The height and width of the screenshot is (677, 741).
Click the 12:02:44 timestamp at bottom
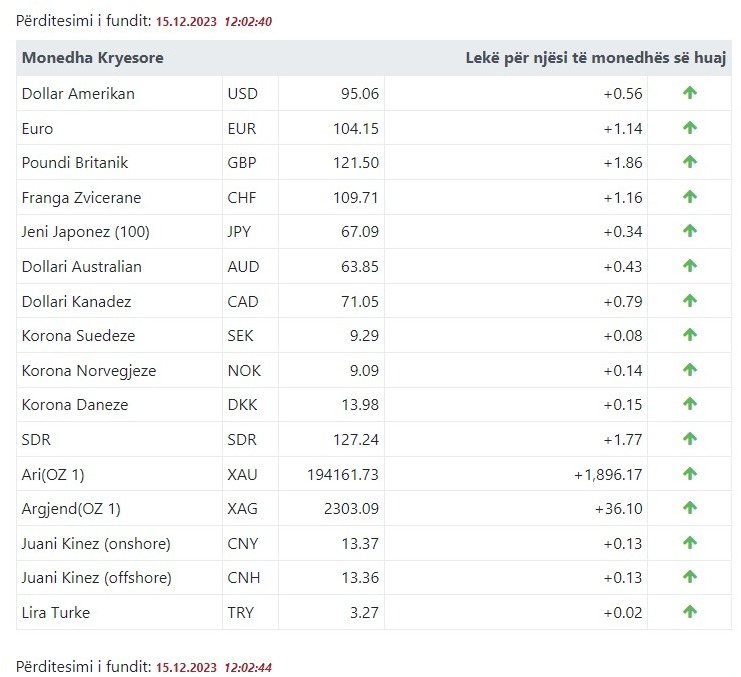point(249,667)
